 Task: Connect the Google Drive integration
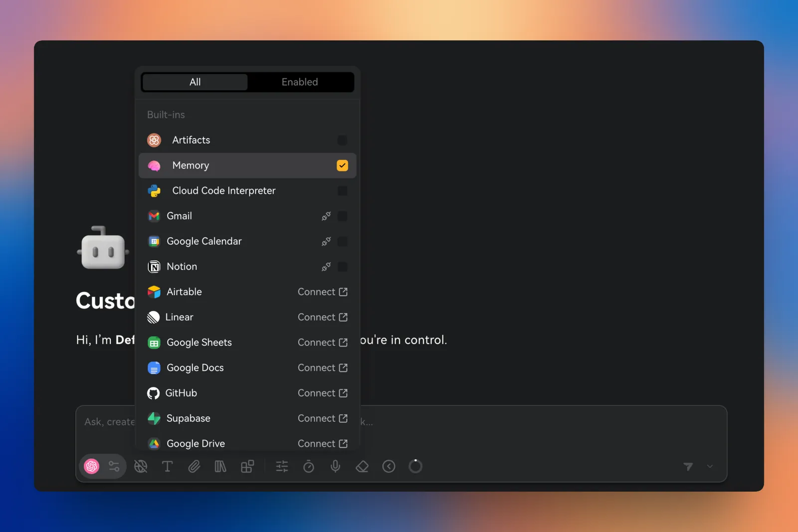[322, 443]
